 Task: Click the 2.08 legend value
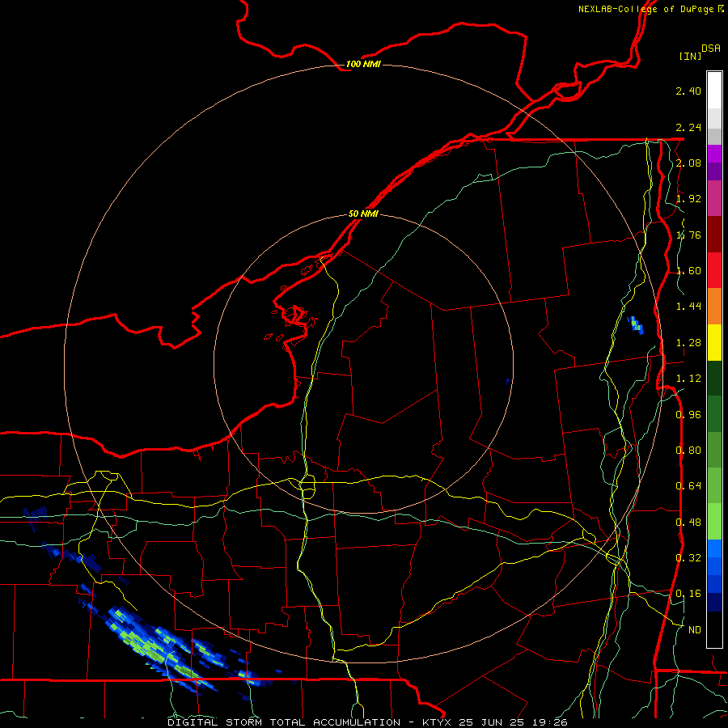[x=688, y=163]
